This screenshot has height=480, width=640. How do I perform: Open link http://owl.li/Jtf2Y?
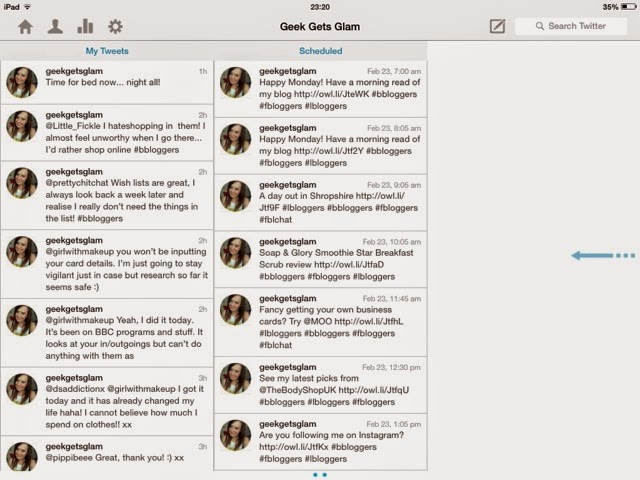[329, 151]
